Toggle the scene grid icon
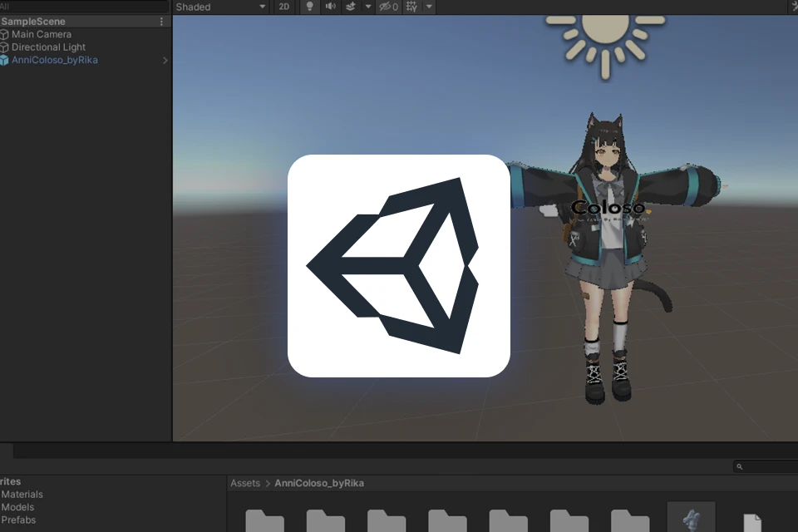This screenshot has height=532, width=798. [x=411, y=7]
